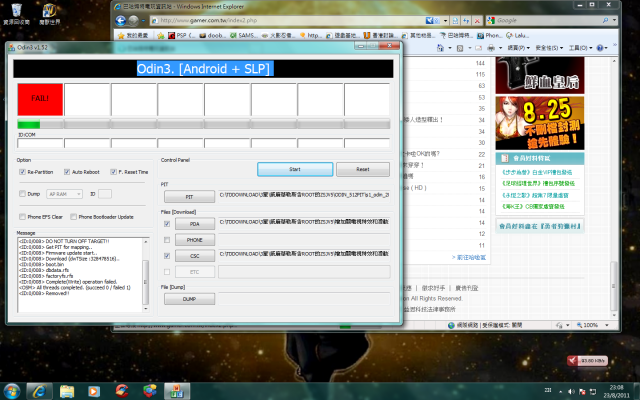Stop loading page with red X

(477, 20)
